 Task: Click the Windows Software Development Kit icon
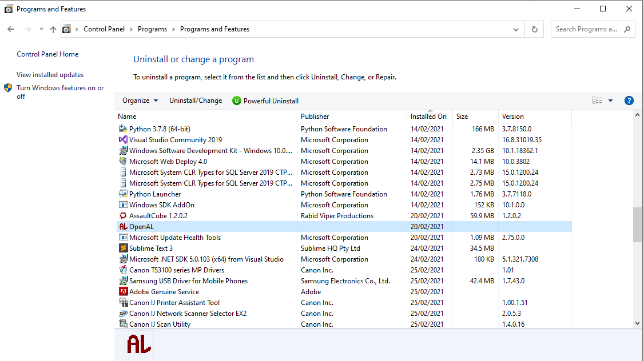tap(123, 151)
